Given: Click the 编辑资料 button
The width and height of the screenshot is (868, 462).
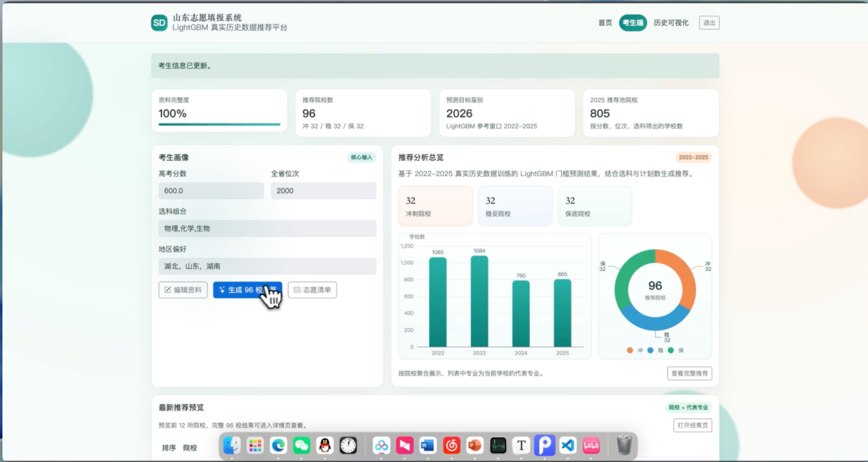Looking at the screenshot, I should (183, 290).
